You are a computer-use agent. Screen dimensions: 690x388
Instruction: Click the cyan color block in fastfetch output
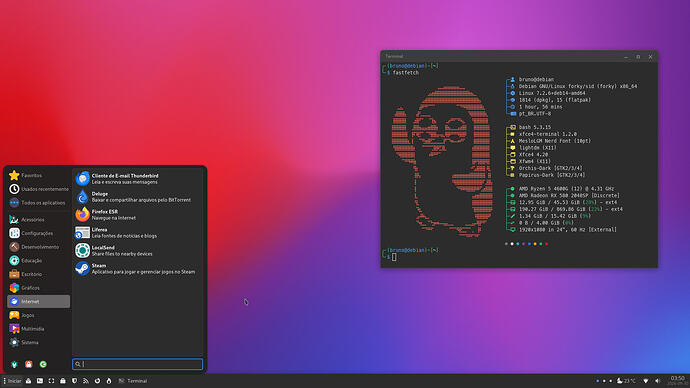pyautogui.click(x=518, y=244)
